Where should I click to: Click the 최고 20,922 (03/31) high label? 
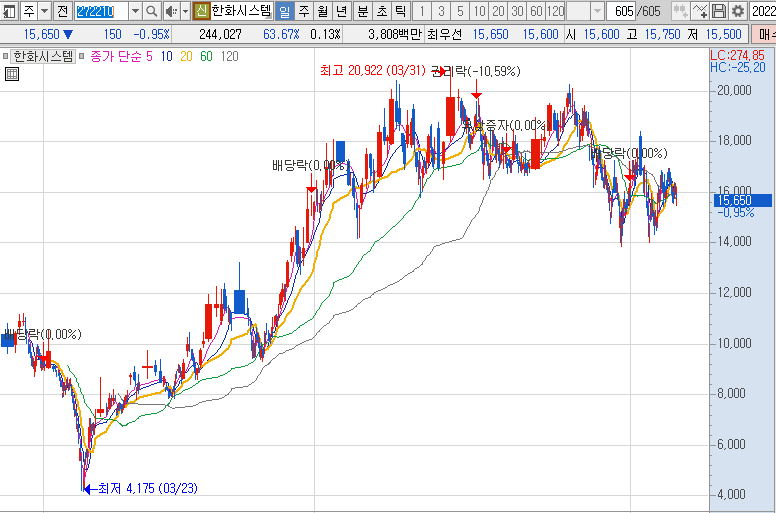tap(373, 71)
